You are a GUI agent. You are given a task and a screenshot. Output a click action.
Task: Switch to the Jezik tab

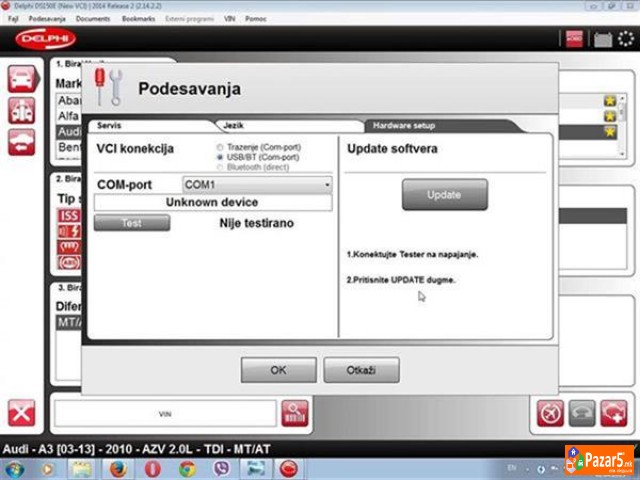(x=290, y=126)
